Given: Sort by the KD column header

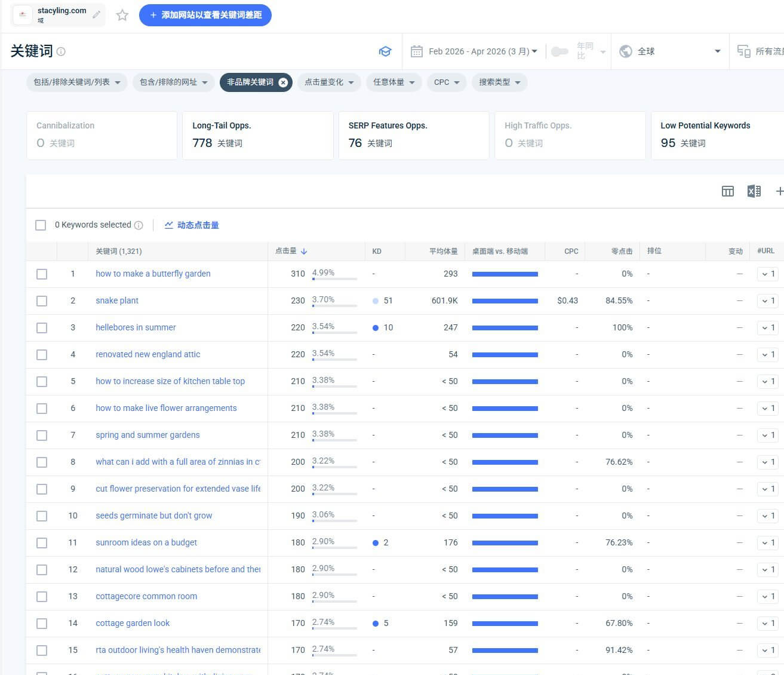Looking at the screenshot, I should [377, 251].
